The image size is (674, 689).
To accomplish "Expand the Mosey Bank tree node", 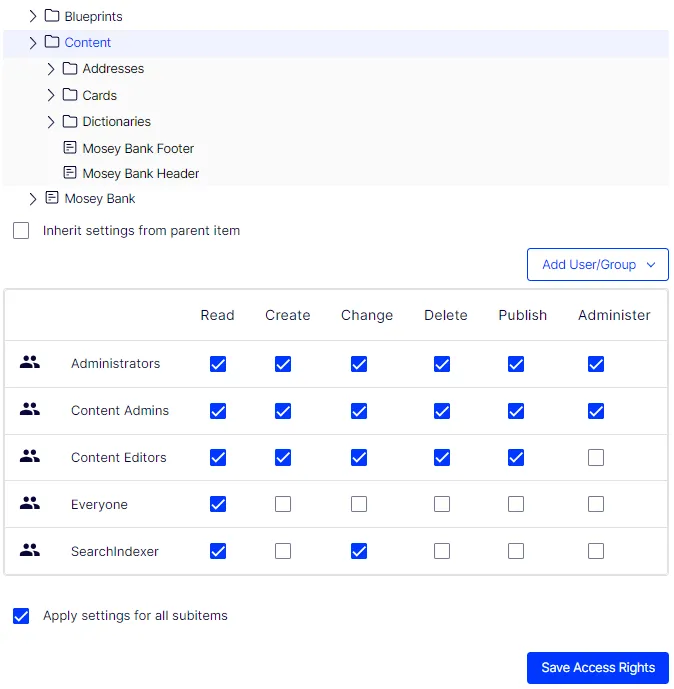I will point(33,199).
